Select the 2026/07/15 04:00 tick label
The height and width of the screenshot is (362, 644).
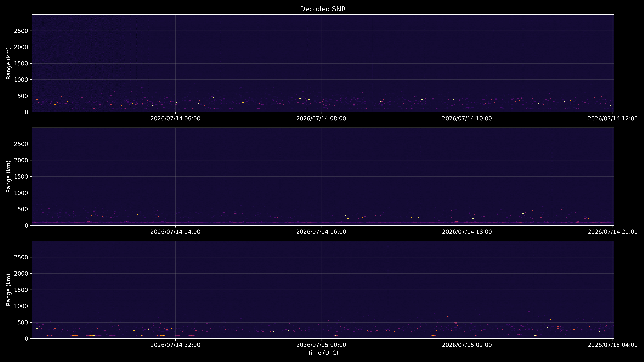click(x=612, y=345)
